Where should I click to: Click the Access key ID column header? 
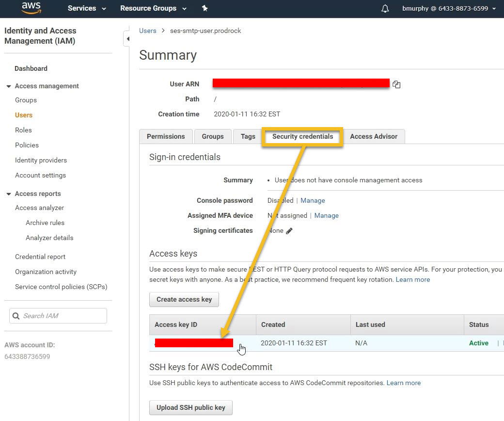point(203,325)
